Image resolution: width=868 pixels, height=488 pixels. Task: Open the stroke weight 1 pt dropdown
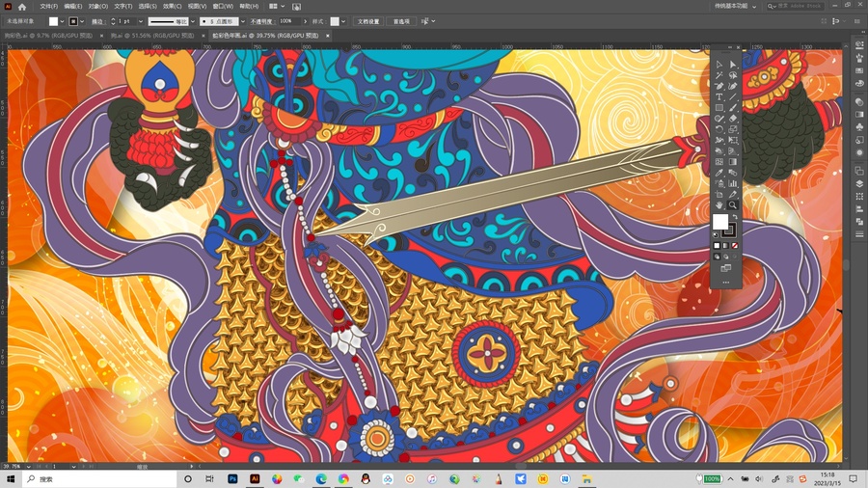tap(141, 21)
